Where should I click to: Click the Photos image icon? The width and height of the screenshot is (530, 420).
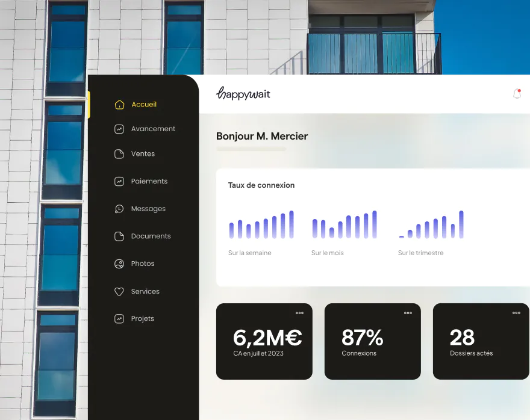click(119, 264)
